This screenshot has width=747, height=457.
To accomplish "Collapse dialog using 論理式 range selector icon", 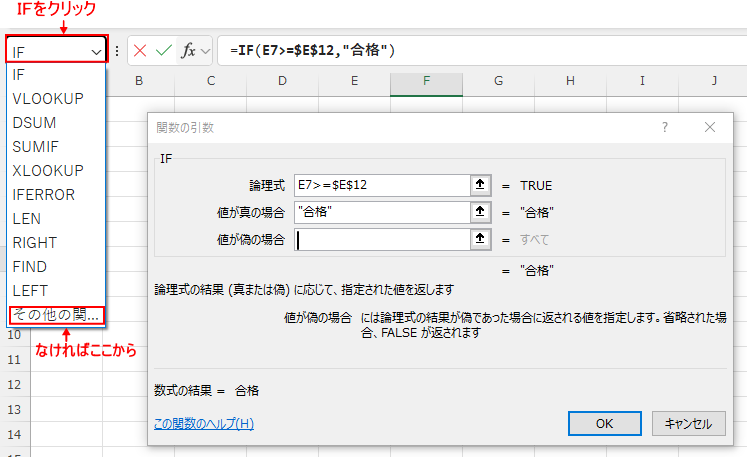I will tap(480, 185).
